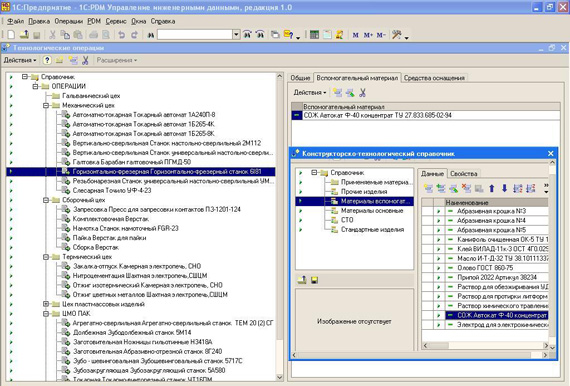The width and height of the screenshot is (570, 386).
Task: Collapse the ОПЕРАЦИИ tree node
Action: (35, 87)
